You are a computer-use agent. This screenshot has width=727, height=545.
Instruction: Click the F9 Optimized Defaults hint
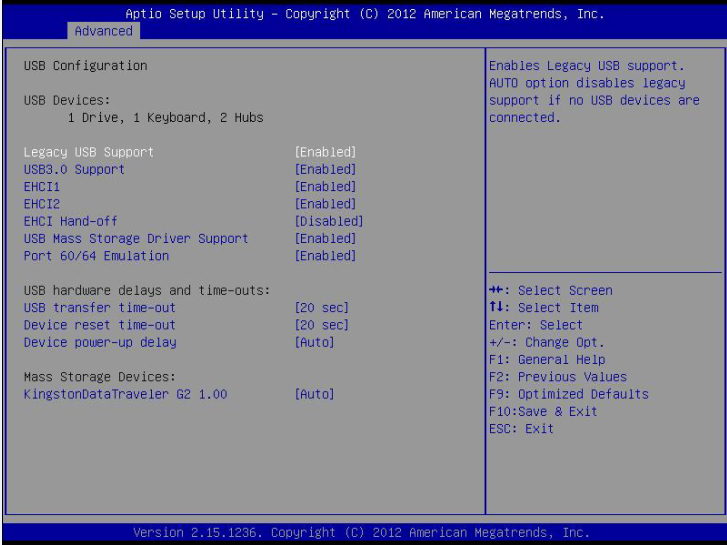(x=568, y=394)
